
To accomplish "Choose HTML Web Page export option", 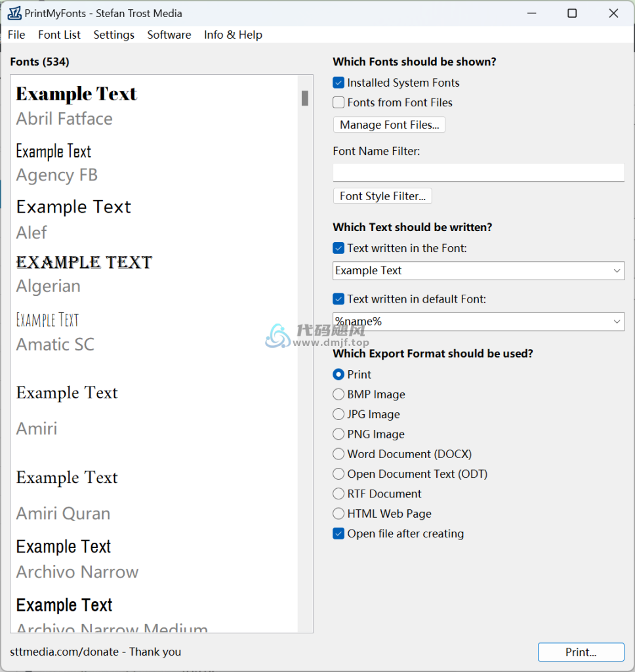I will click(x=338, y=513).
